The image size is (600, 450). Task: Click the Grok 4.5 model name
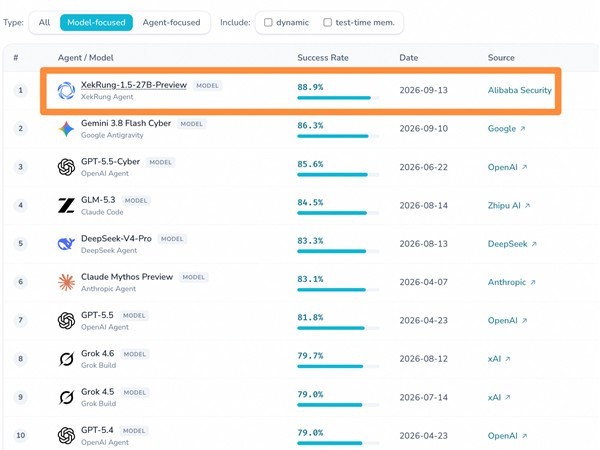98,392
